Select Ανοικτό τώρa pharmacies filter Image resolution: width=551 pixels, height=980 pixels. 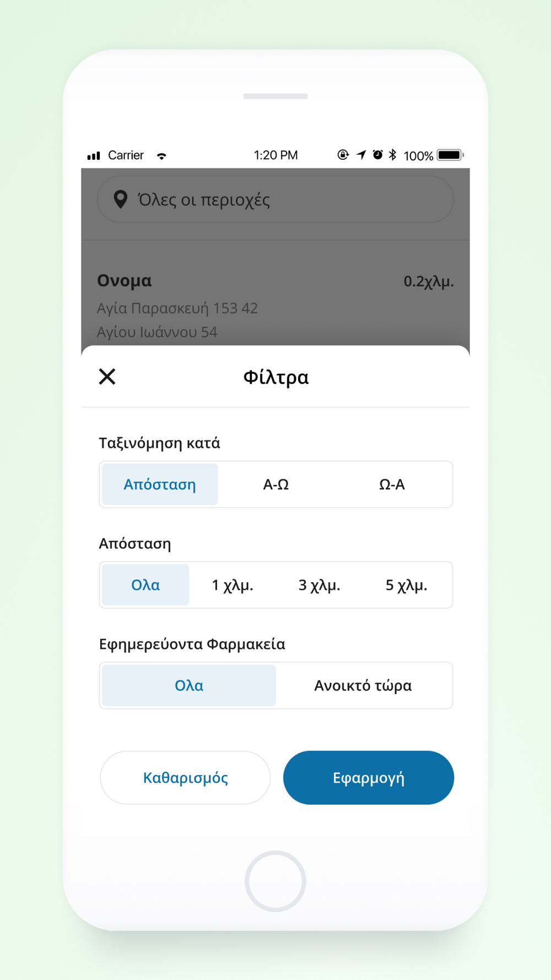(363, 685)
